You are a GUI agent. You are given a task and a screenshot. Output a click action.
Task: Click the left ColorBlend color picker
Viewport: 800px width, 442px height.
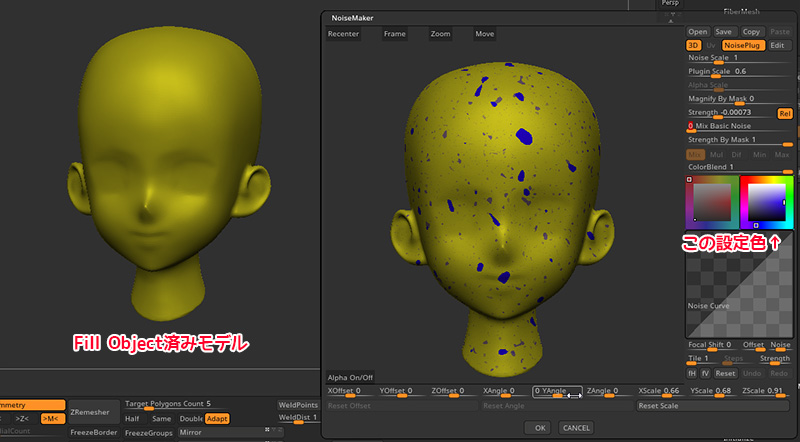[711, 201]
